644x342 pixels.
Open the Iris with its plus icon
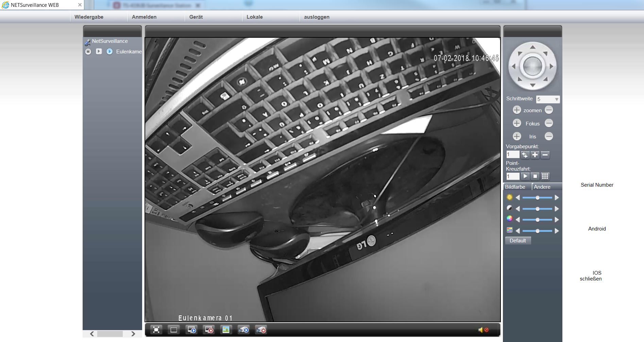coord(516,136)
